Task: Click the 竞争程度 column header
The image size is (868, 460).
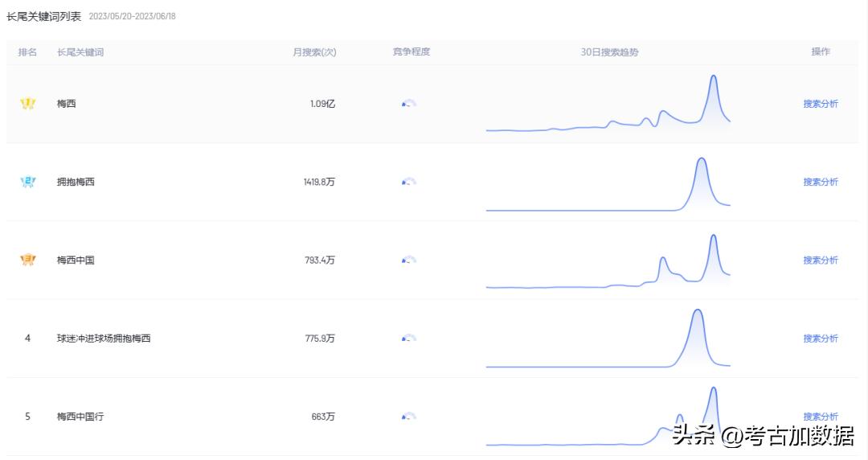Action: (411, 52)
